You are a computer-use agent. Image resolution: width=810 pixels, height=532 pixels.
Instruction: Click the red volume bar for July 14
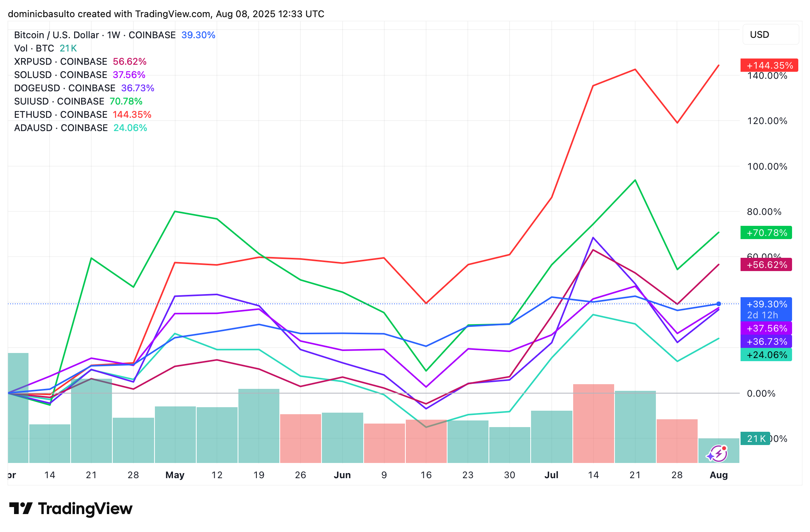point(593,424)
